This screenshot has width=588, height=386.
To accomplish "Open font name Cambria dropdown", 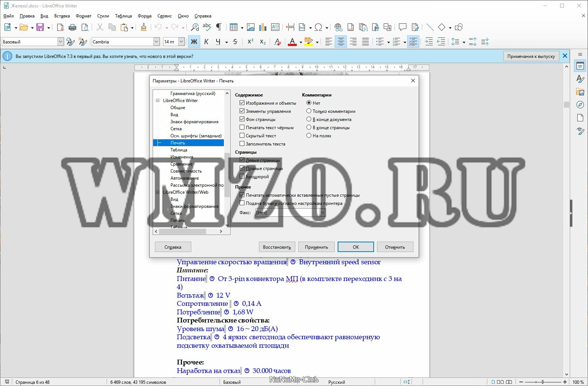I will pyautogui.click(x=157, y=42).
